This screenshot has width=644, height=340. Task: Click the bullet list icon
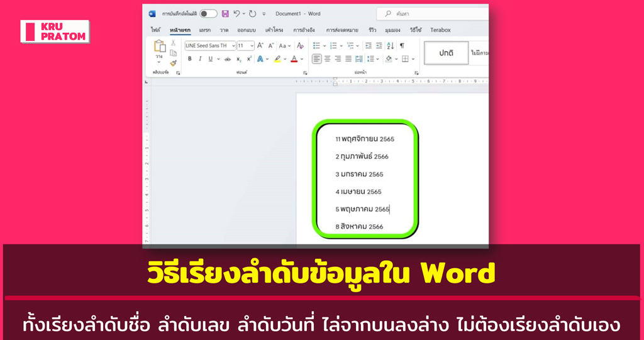[x=317, y=45]
